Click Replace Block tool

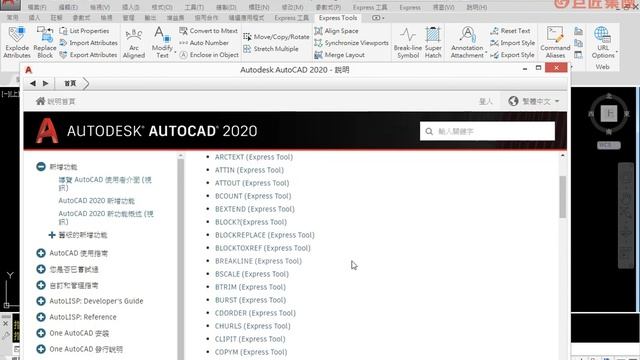point(44,42)
